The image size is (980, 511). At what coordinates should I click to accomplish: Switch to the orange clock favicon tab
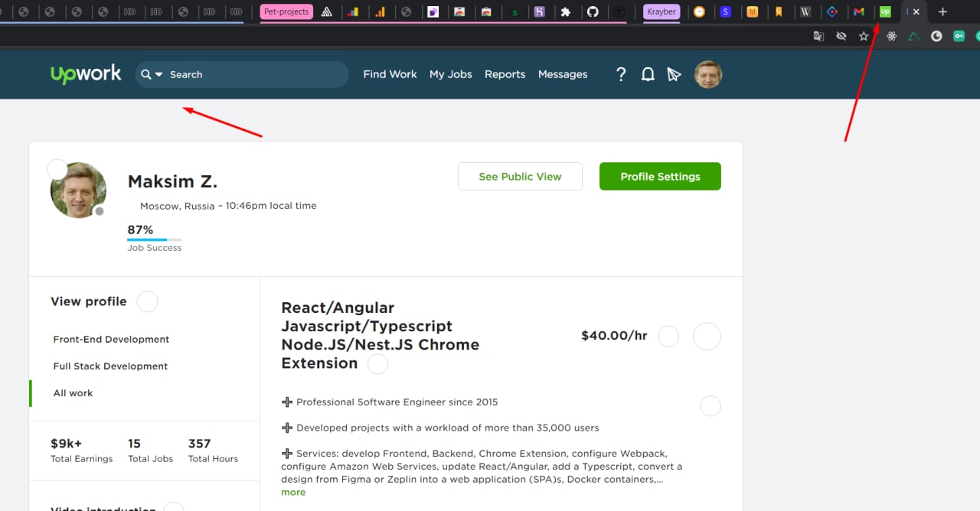click(699, 12)
